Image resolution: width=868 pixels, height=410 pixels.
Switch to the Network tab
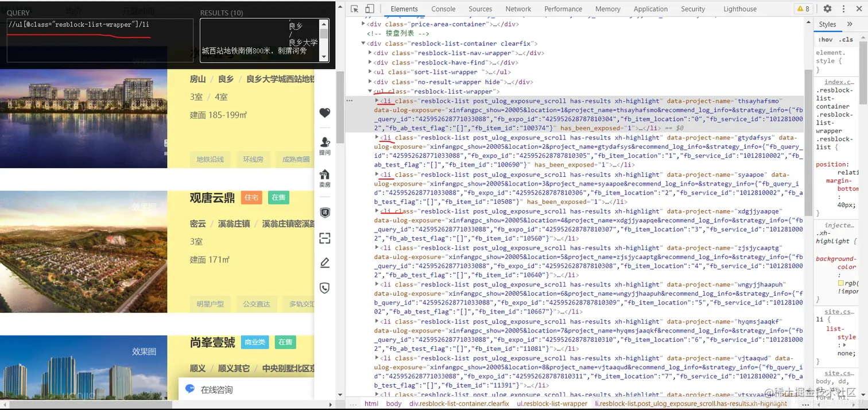tap(518, 9)
